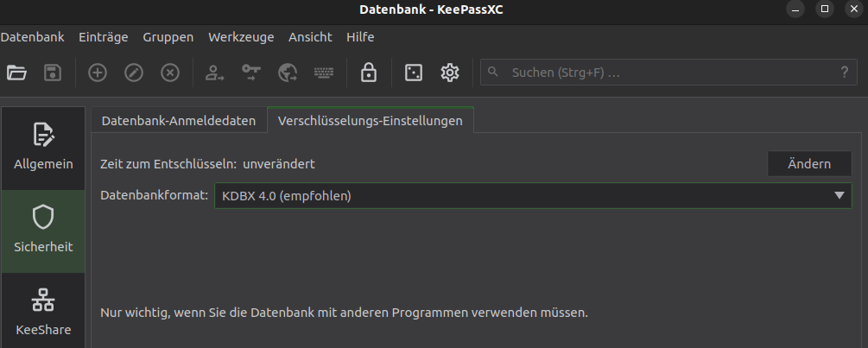Screen dimensions: 868x348
Task: Close the KeePassXC window
Action: pyautogui.click(x=854, y=9)
